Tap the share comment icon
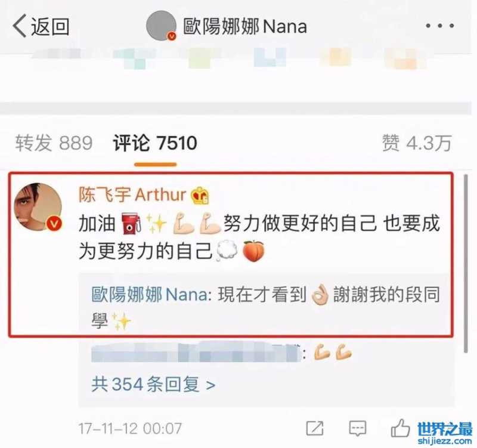Viewport: 477px width, 448px height. [x=315, y=428]
